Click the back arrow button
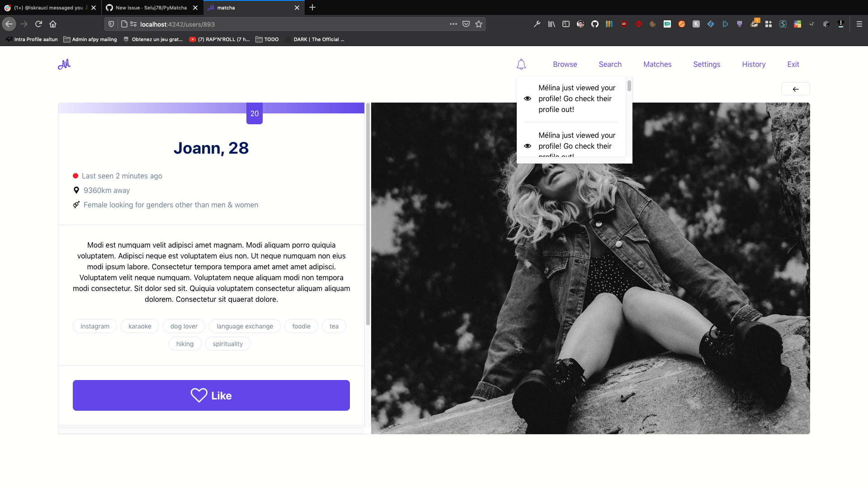 coord(795,89)
